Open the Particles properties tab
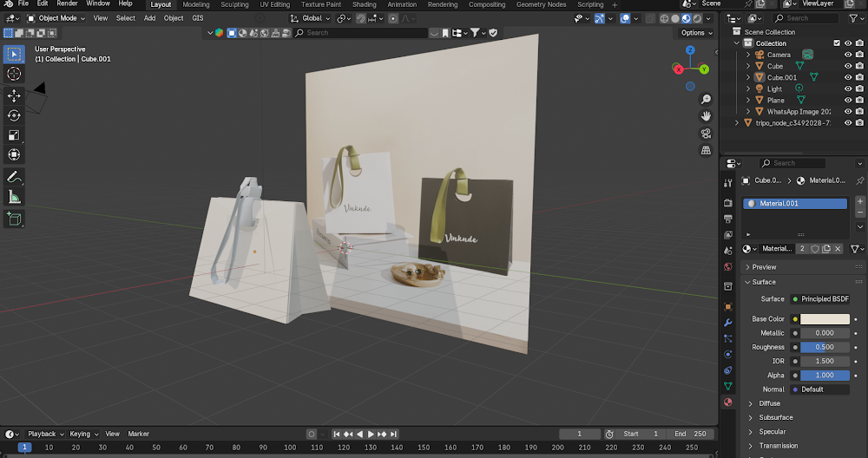This screenshot has width=868, height=458. click(728, 338)
